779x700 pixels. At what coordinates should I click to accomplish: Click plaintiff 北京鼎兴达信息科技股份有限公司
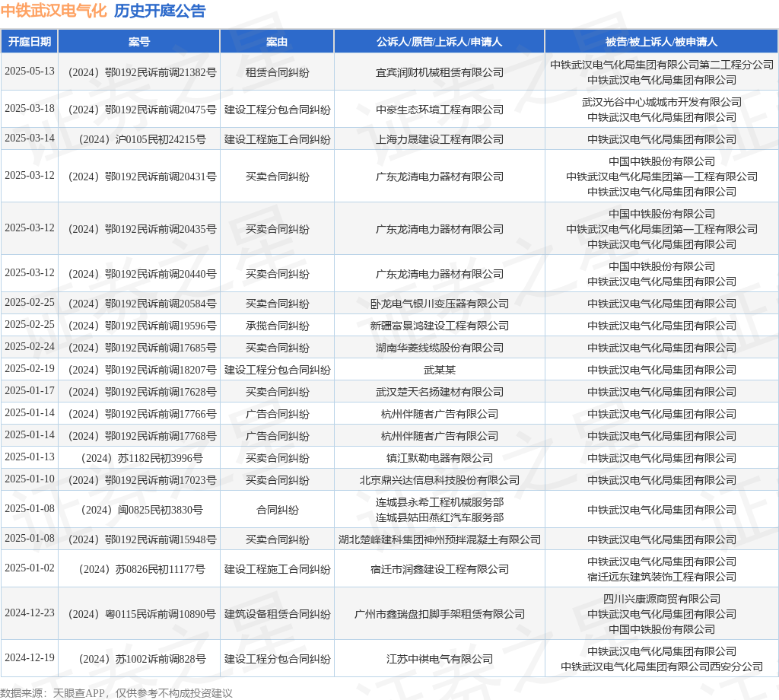[439, 480]
